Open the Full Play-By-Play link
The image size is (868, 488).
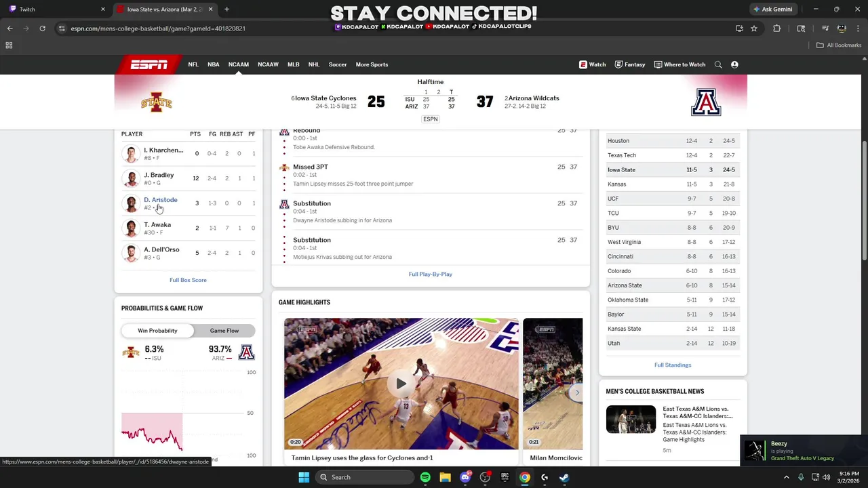coord(431,274)
